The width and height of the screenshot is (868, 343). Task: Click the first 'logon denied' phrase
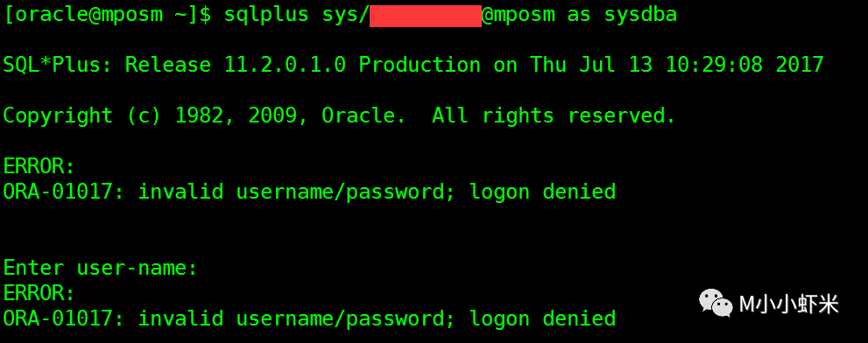tap(542, 192)
